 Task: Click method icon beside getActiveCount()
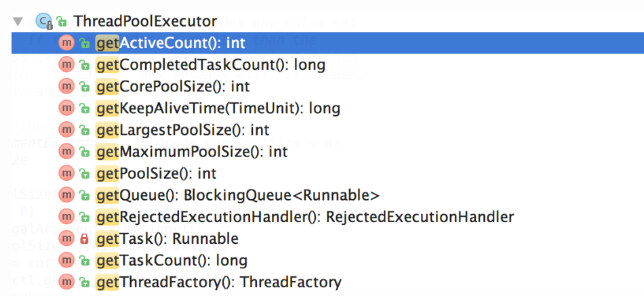coord(66,43)
